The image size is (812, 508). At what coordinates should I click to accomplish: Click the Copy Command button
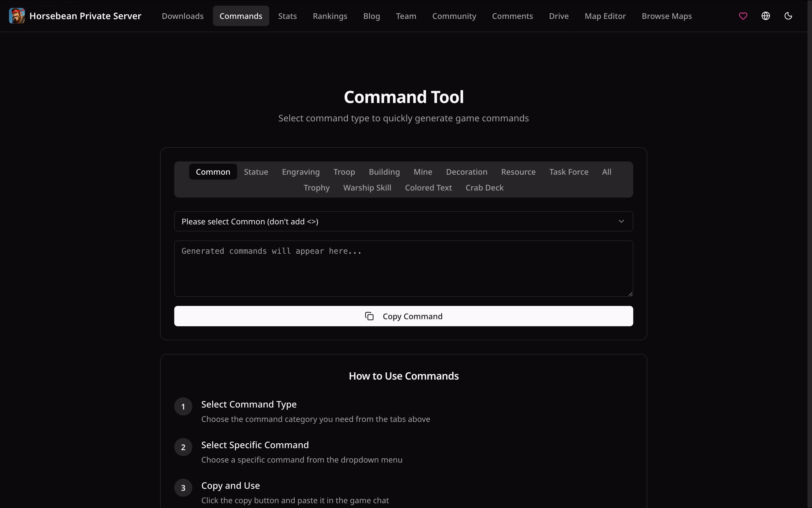(x=404, y=316)
